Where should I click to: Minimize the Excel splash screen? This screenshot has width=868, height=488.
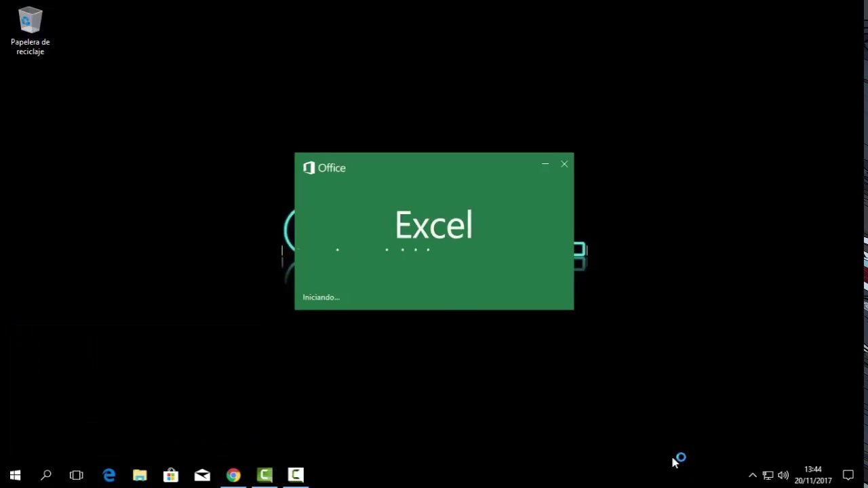545,164
